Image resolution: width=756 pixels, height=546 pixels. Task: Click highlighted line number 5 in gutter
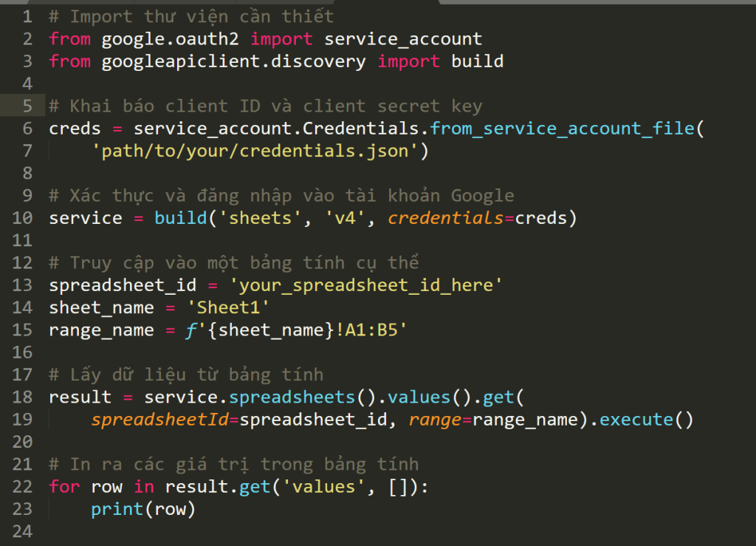click(27, 106)
